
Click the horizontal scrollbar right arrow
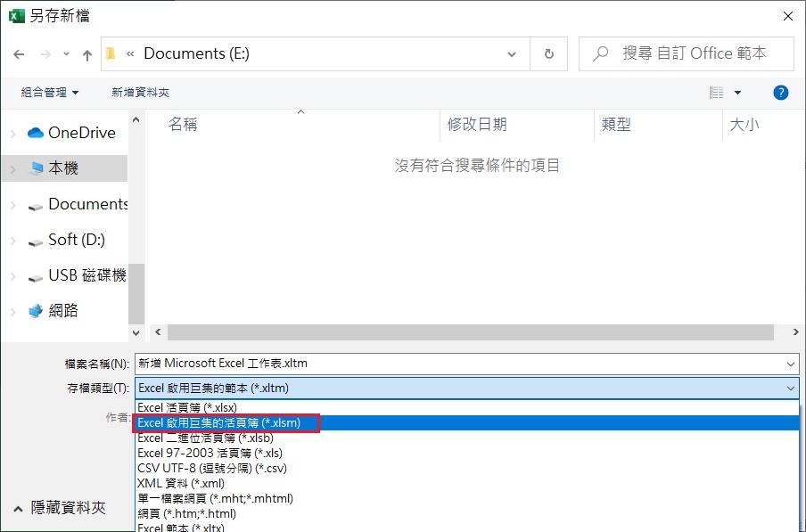coord(795,332)
